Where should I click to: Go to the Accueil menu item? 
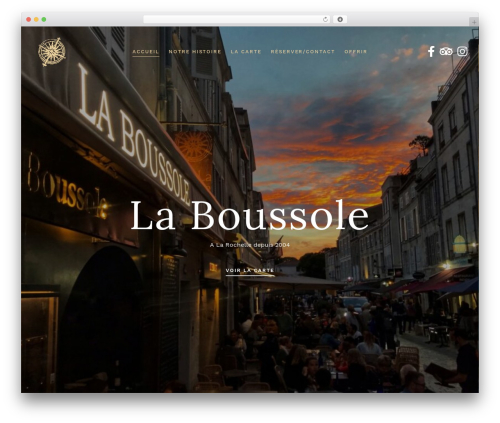(146, 52)
